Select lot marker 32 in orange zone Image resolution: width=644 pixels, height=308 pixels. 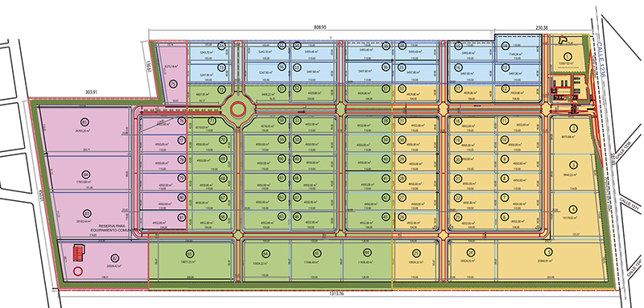402,88
